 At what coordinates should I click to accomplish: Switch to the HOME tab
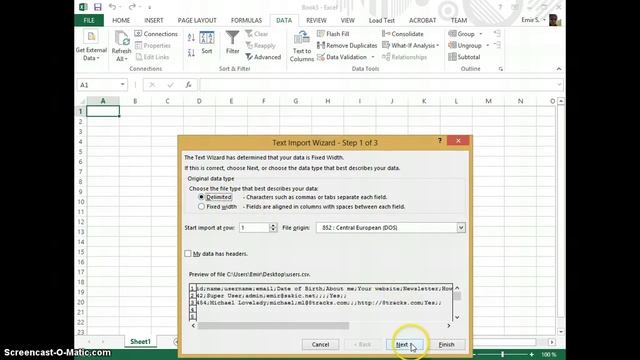pyautogui.click(x=121, y=20)
